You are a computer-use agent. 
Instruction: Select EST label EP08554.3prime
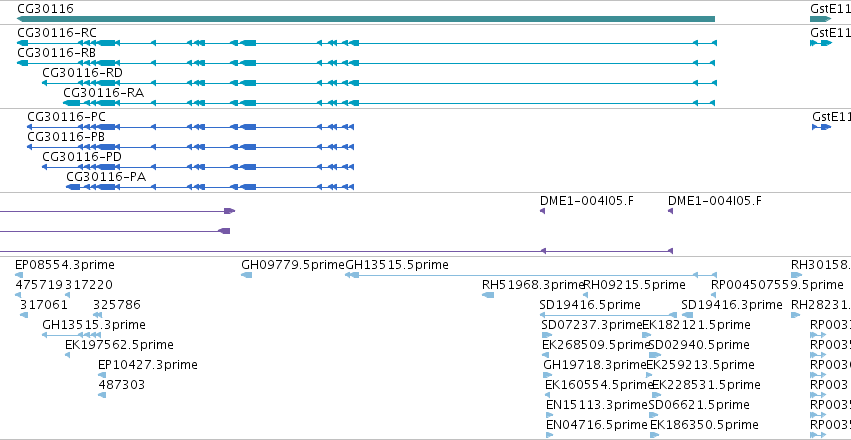65,265
